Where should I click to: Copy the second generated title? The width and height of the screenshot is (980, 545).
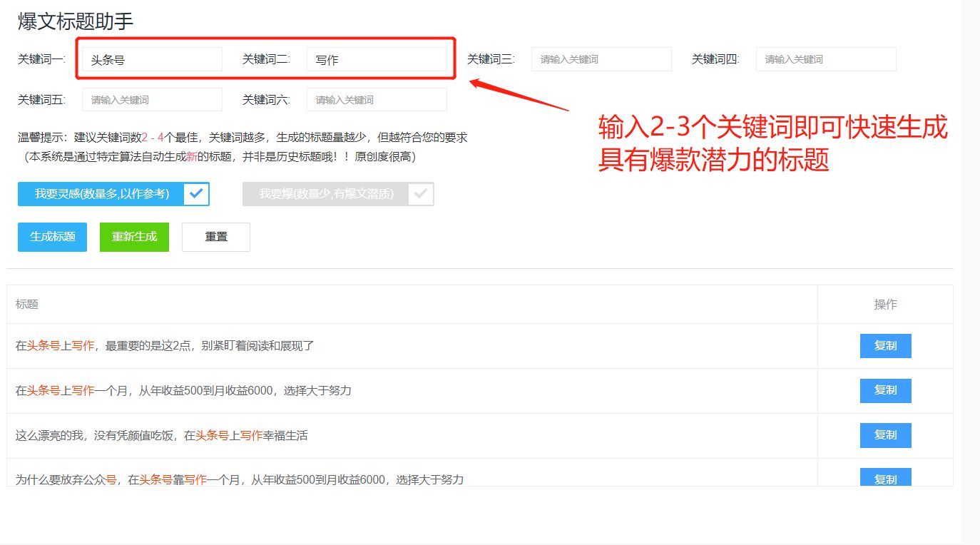click(x=884, y=390)
